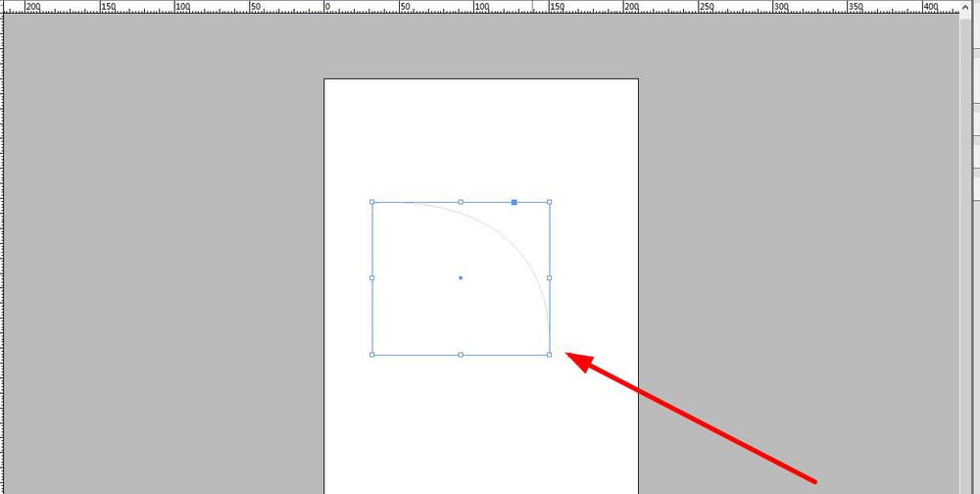Click the bottom-center selection handle of the frame
980x494 pixels.
click(461, 355)
